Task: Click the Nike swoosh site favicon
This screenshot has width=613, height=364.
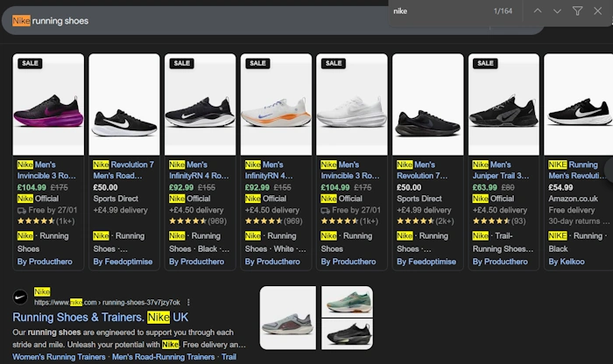Action: (x=20, y=297)
